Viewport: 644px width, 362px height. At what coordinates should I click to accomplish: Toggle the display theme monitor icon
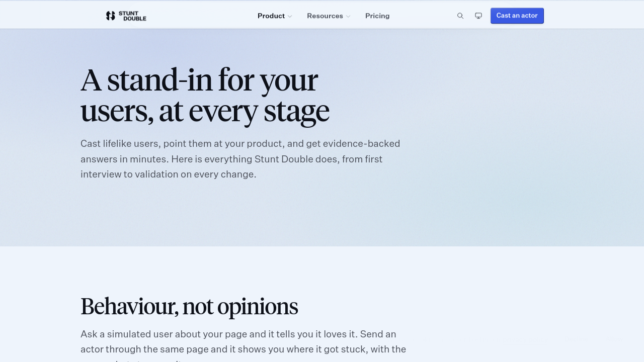(x=478, y=16)
